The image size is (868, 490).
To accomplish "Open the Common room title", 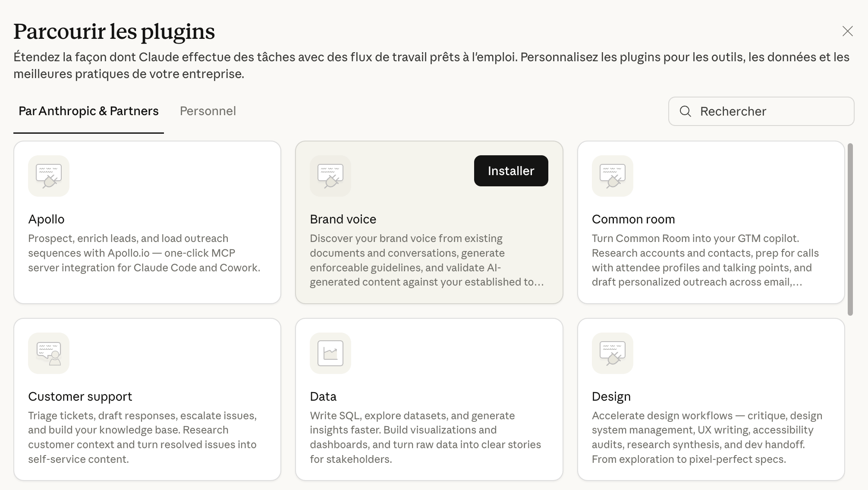I will [633, 219].
